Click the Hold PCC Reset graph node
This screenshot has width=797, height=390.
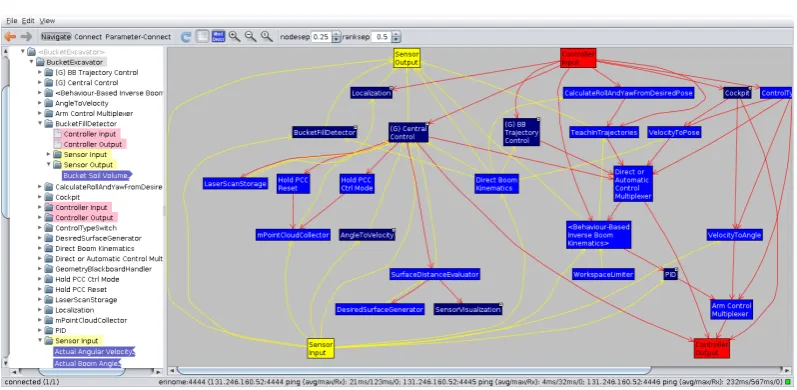pos(293,184)
